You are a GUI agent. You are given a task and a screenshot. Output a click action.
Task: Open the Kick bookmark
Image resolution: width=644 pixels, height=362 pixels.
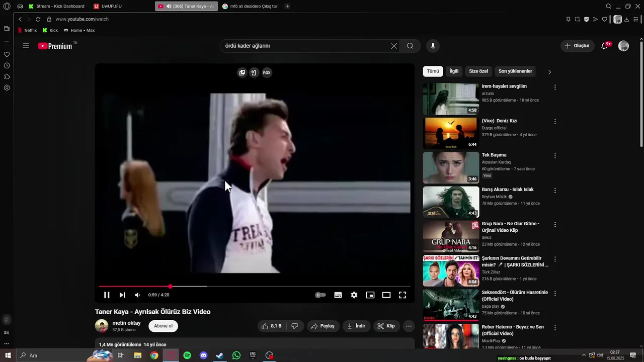(x=50, y=30)
